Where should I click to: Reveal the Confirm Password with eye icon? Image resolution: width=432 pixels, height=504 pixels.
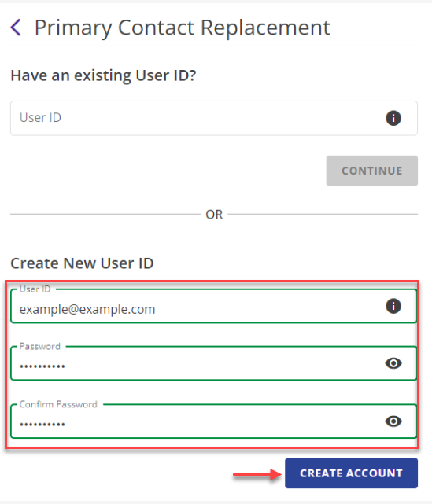coord(393,421)
